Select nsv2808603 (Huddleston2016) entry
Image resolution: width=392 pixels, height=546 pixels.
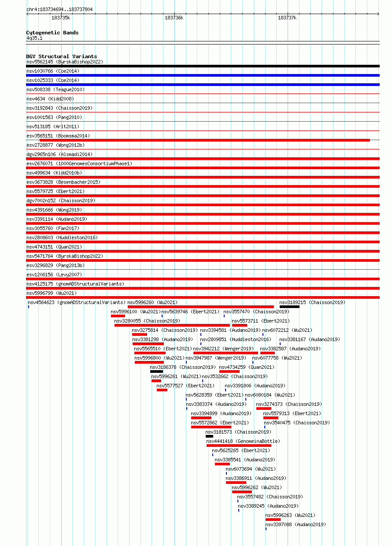tap(62, 238)
